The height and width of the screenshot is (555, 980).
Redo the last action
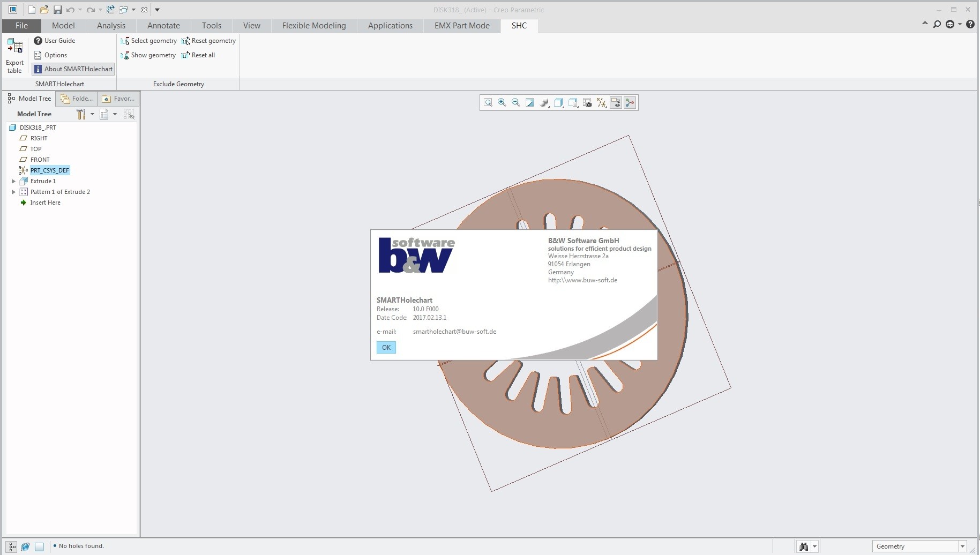point(91,10)
